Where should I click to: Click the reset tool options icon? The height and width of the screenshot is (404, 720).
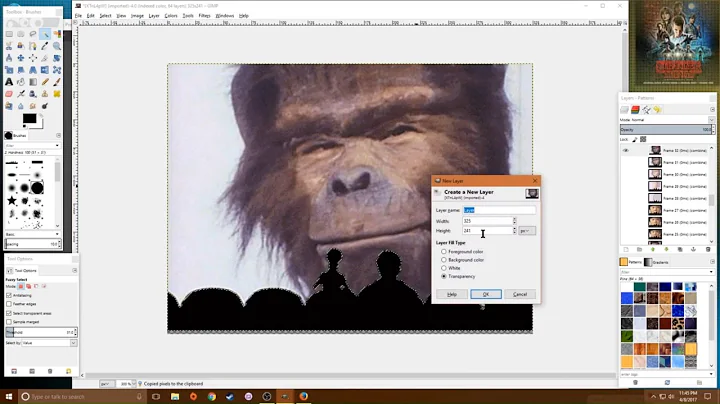pos(68,371)
